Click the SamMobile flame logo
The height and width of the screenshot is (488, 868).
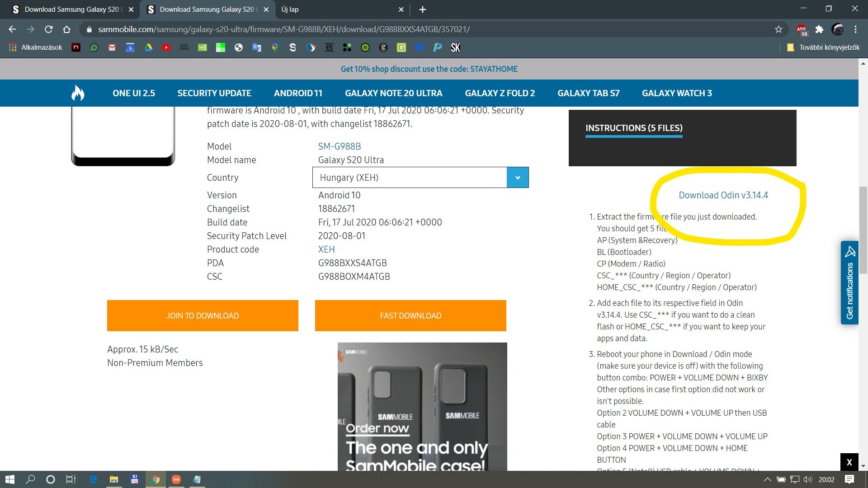click(78, 93)
